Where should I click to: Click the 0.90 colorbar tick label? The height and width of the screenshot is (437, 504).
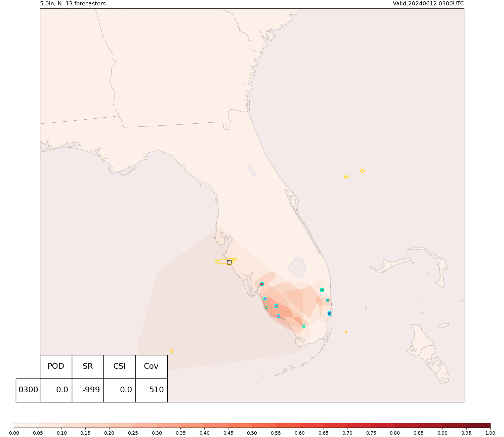pos(443,433)
